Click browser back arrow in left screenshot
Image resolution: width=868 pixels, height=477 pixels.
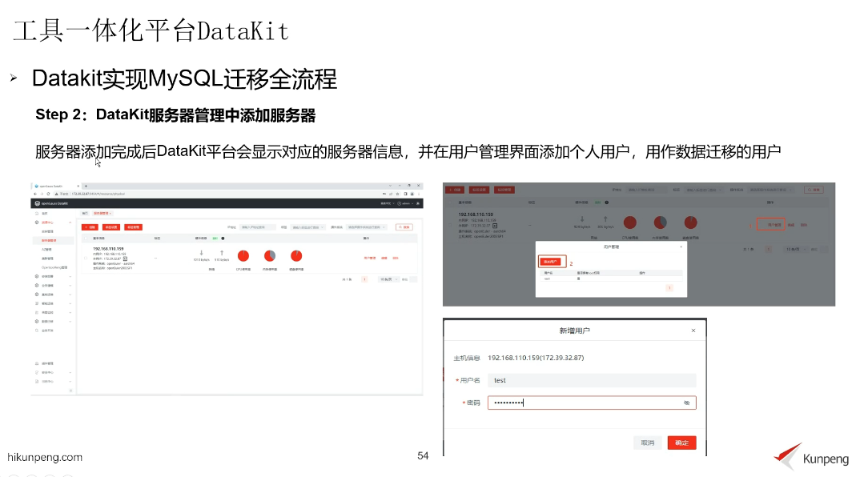tap(35, 194)
